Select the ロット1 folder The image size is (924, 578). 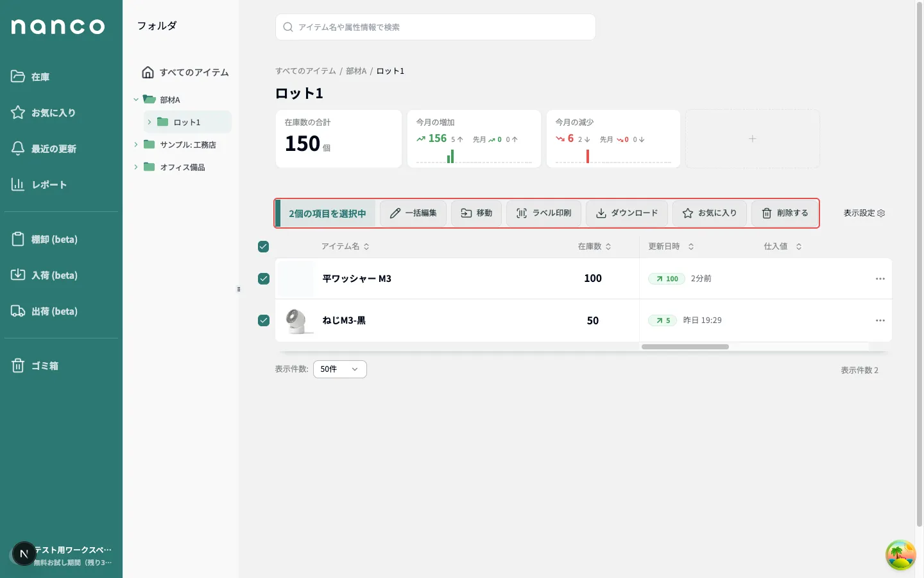(187, 122)
